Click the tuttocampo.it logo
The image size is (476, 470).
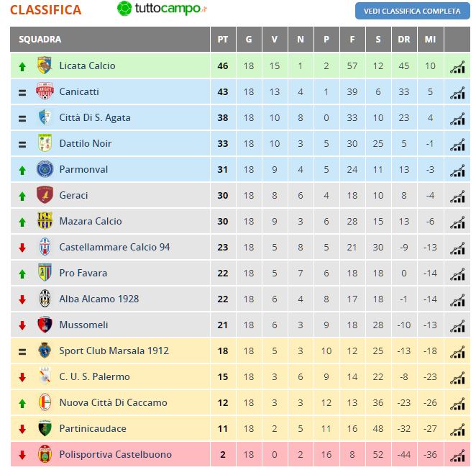coord(162,9)
